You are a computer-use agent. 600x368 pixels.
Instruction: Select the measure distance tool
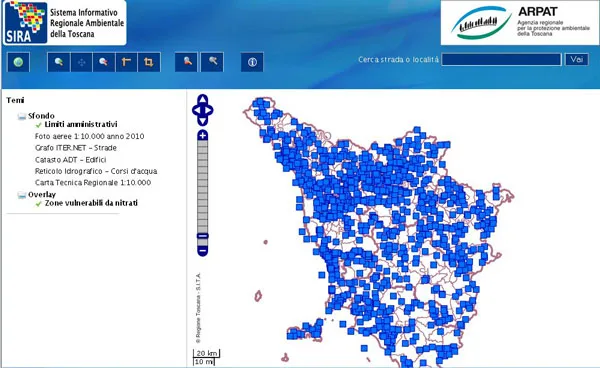pos(126,62)
